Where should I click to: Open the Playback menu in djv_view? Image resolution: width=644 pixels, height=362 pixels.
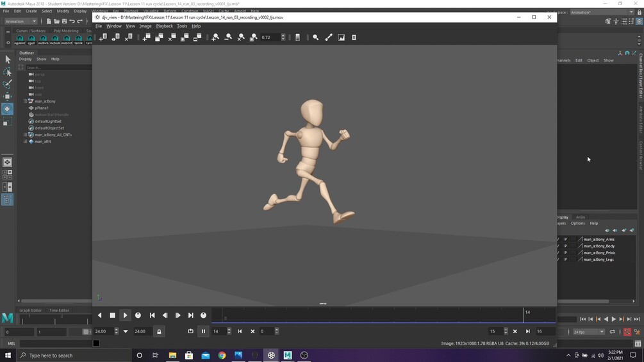coord(164,26)
